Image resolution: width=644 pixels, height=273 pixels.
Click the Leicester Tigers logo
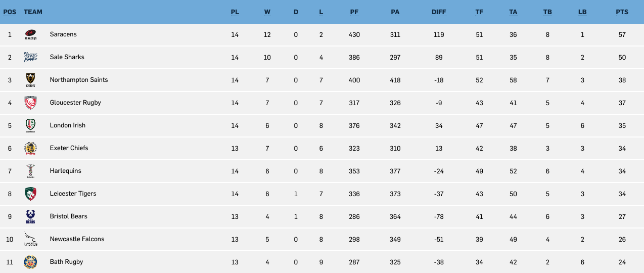click(x=31, y=194)
